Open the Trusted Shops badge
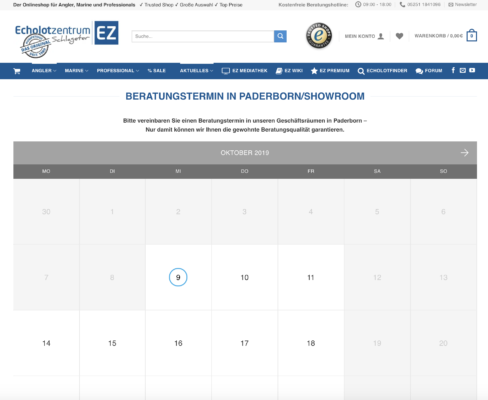The height and width of the screenshot is (400, 488). (x=319, y=35)
